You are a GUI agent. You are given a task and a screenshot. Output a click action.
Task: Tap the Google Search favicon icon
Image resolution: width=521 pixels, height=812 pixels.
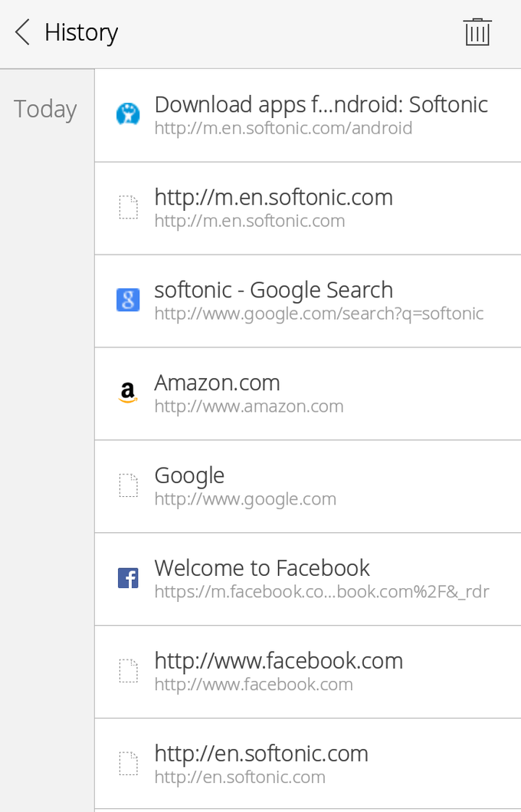pyautogui.click(x=128, y=300)
